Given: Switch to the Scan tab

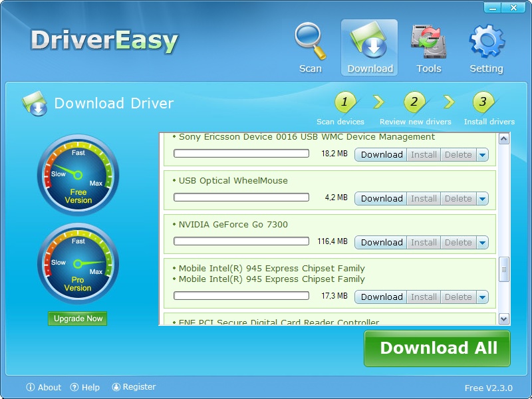Looking at the screenshot, I should (309, 40).
